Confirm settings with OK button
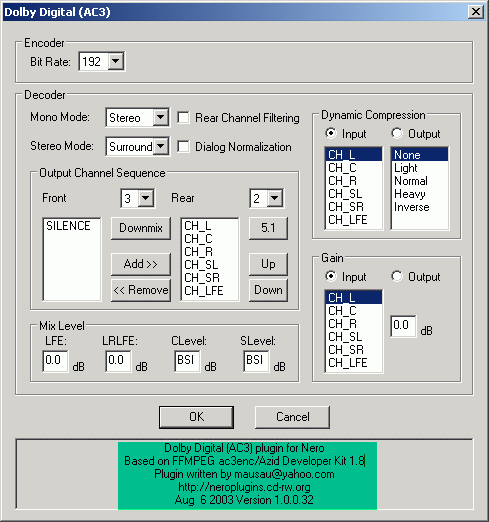Screen dimensions: 489x522 click(x=196, y=417)
